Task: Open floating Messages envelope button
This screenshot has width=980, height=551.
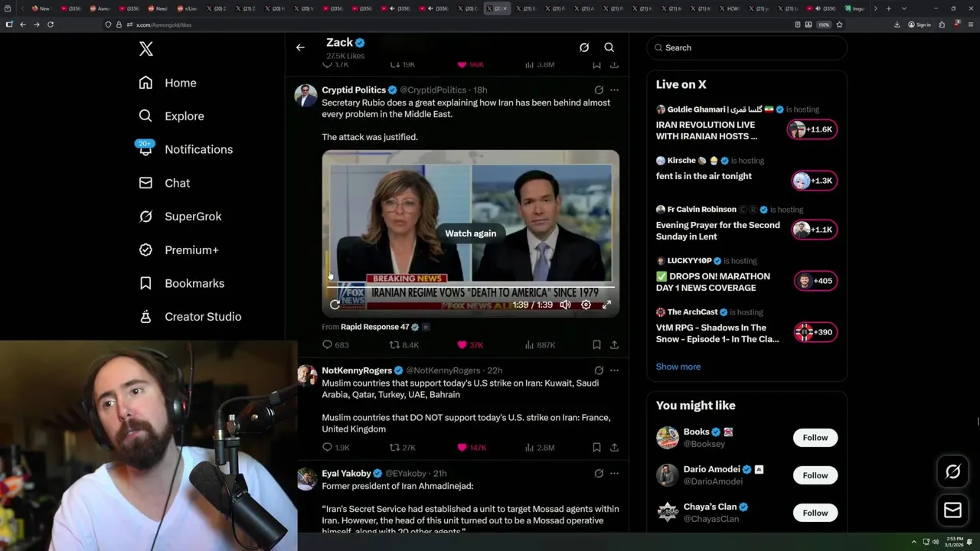Action: pyautogui.click(x=953, y=510)
